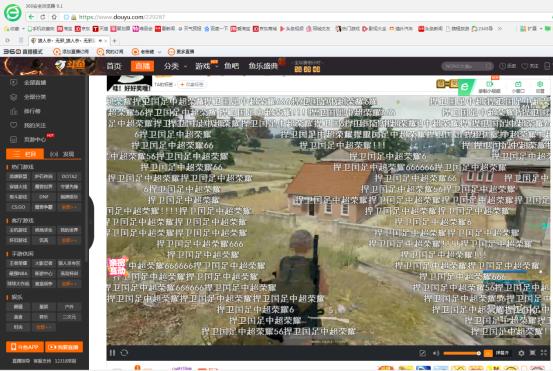Open 全部分类 in the left sidebar
Screen dimensions: 553x371
(28, 97)
